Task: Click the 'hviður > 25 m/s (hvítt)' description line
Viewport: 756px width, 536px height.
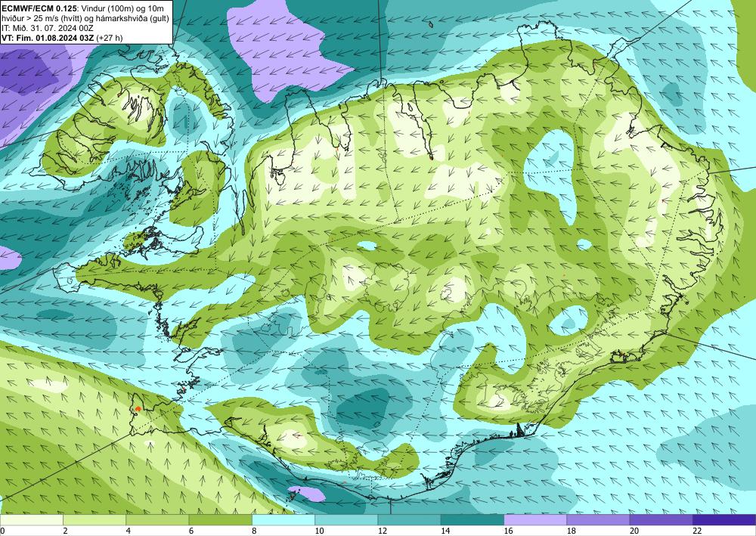Action: [x=42, y=18]
